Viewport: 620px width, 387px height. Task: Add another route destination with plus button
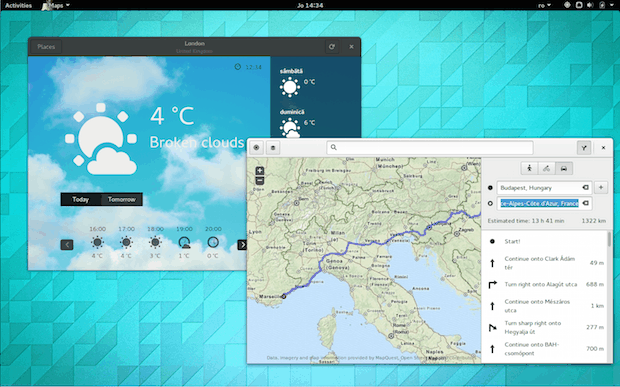click(x=601, y=187)
